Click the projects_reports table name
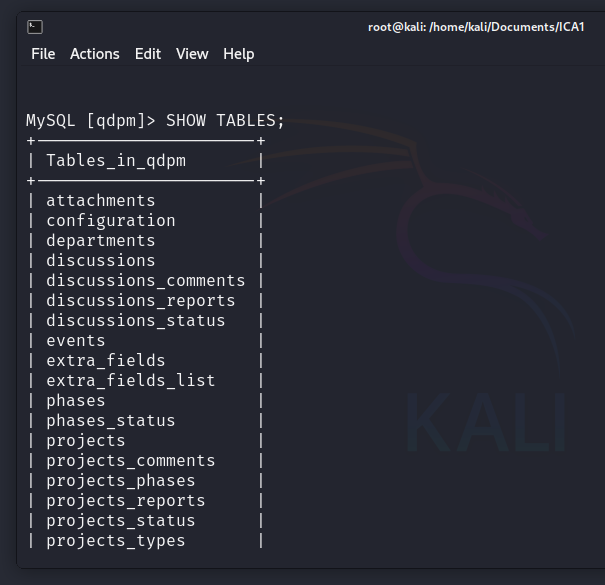 (126, 501)
